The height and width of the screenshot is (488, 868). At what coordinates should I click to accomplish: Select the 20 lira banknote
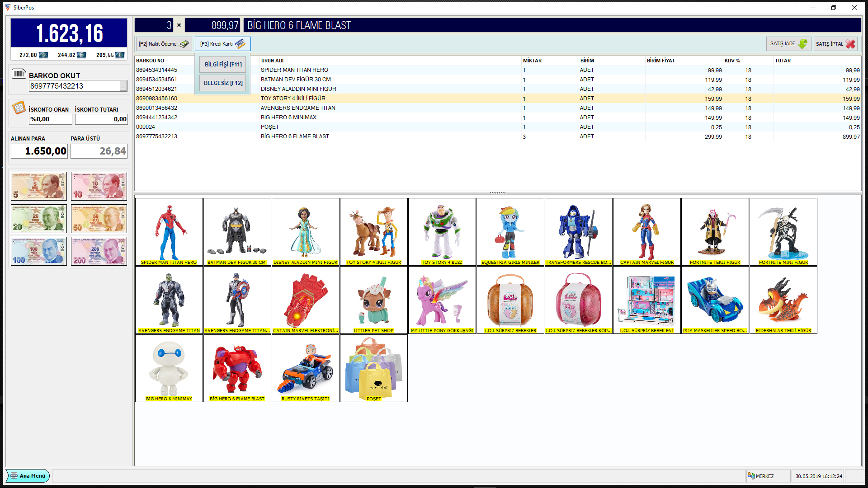click(39, 219)
